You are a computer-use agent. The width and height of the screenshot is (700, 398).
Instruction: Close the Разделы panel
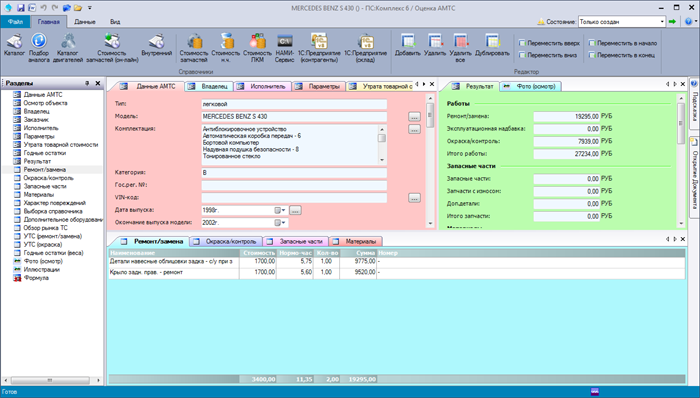click(x=98, y=83)
